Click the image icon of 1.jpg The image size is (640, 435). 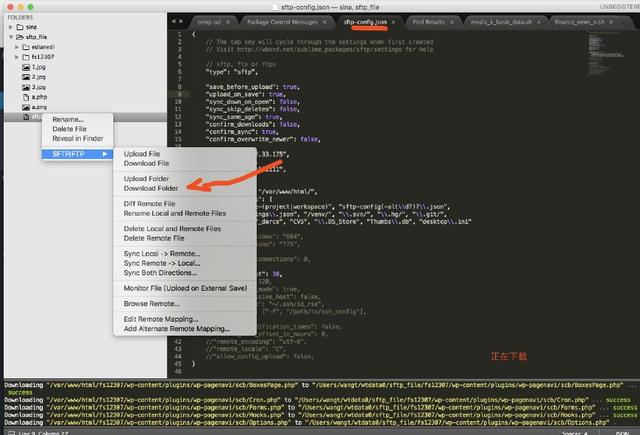26,67
